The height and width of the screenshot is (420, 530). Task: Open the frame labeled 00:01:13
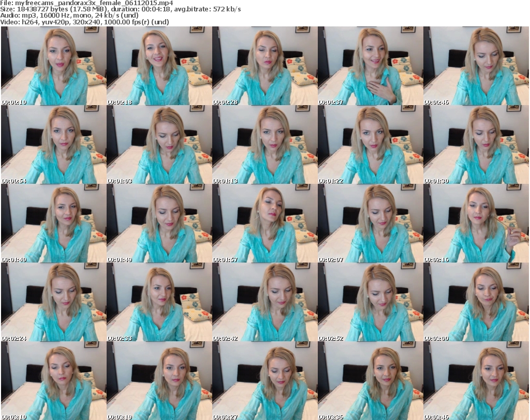(x=264, y=145)
